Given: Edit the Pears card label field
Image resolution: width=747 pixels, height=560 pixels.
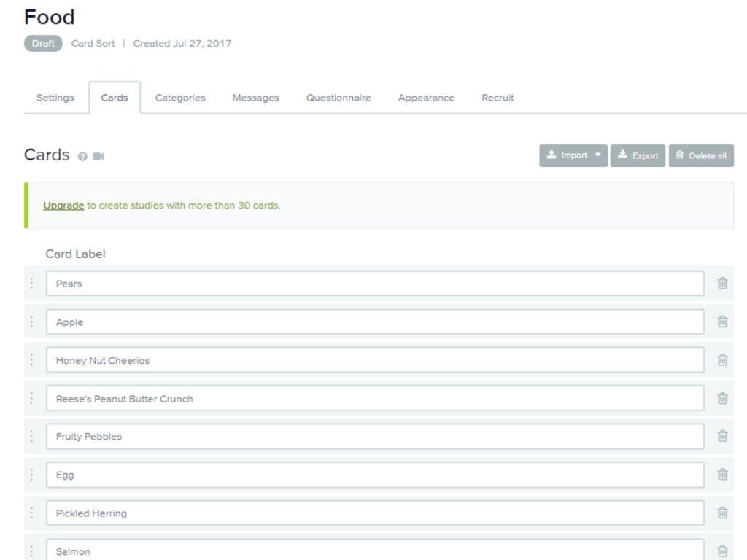Looking at the screenshot, I should click(376, 284).
